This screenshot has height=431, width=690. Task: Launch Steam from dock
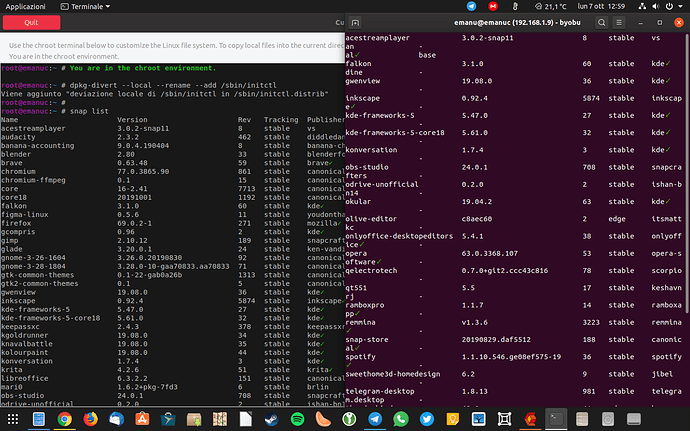click(272, 419)
